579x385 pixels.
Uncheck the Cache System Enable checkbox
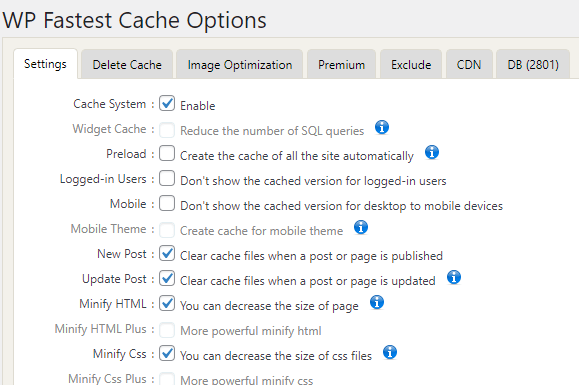pos(167,103)
